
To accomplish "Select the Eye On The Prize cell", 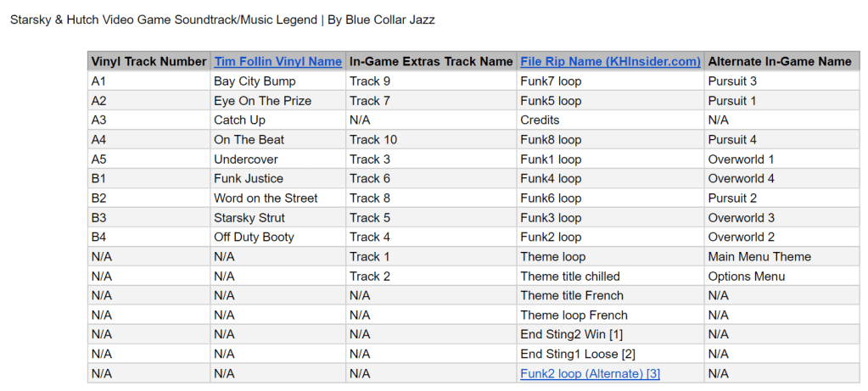I will coord(262,101).
